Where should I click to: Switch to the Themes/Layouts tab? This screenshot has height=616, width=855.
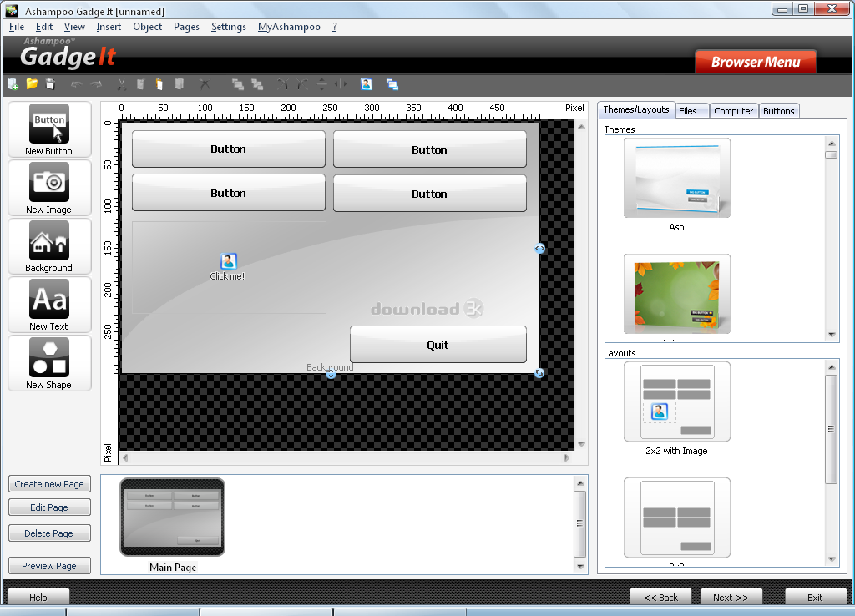tap(636, 109)
